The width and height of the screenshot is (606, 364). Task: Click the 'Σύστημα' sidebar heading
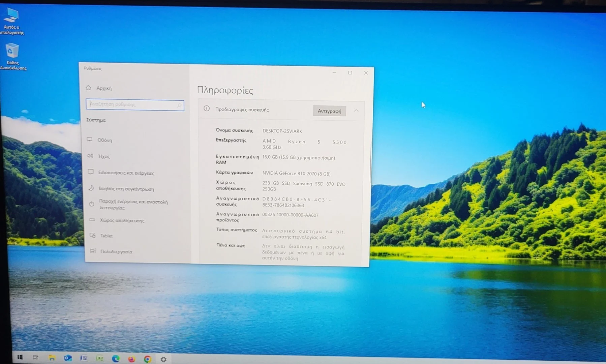click(x=96, y=120)
